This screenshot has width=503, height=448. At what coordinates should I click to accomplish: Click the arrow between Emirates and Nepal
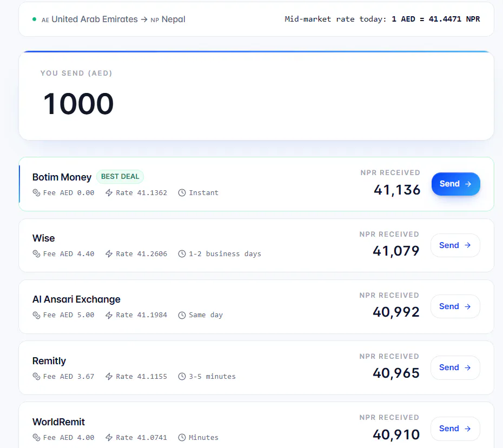click(x=144, y=19)
